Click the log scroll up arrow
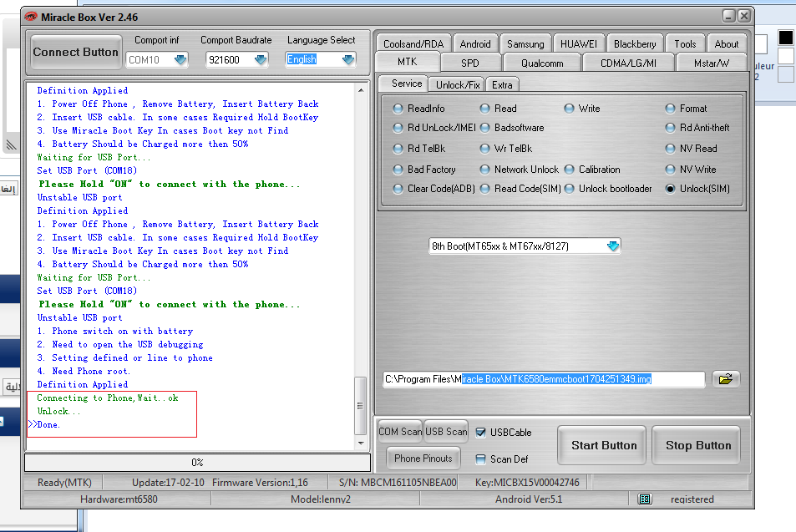 [361, 90]
